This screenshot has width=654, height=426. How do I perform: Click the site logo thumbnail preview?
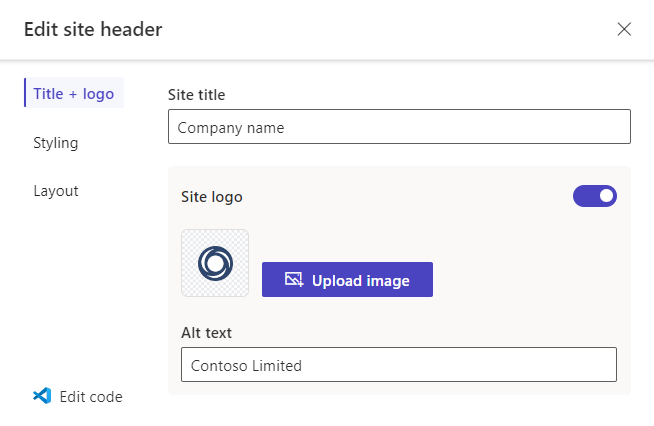[x=215, y=263]
